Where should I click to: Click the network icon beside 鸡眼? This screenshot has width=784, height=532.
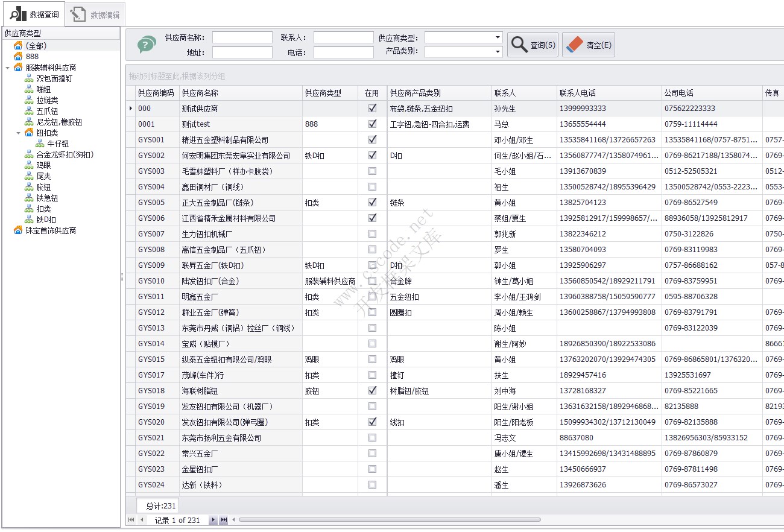pyautogui.click(x=29, y=165)
